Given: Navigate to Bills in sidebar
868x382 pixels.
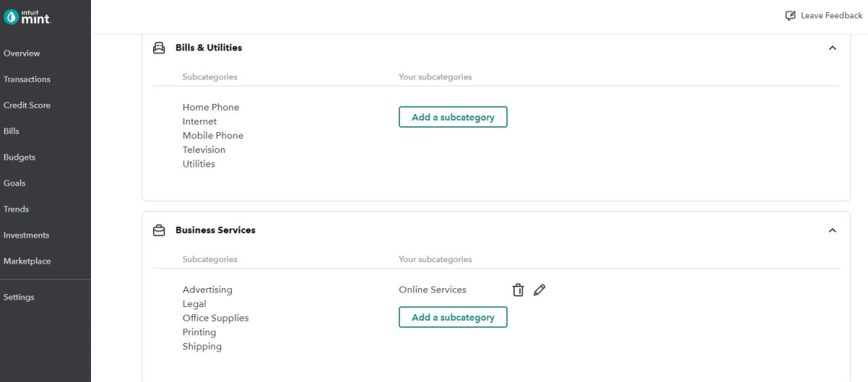Looking at the screenshot, I should coord(11,131).
